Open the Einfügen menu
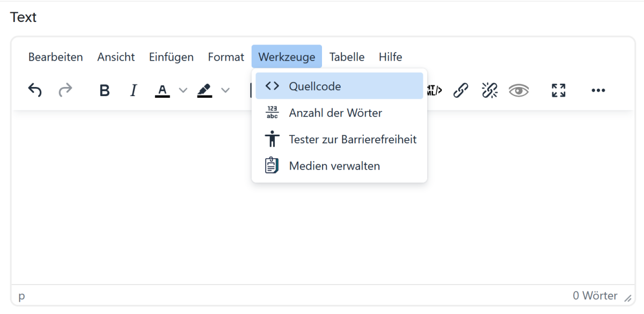This screenshot has height=314, width=644. (x=171, y=56)
